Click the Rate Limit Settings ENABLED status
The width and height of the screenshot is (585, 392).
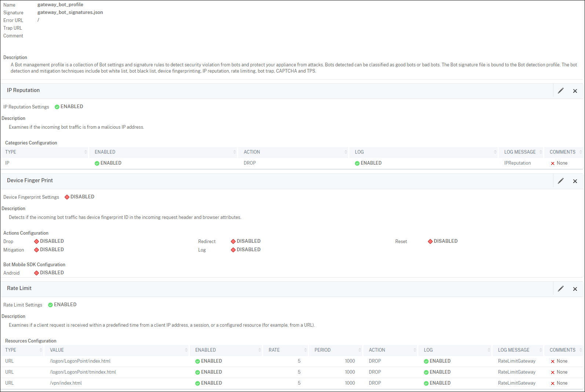pyautogui.click(x=62, y=305)
